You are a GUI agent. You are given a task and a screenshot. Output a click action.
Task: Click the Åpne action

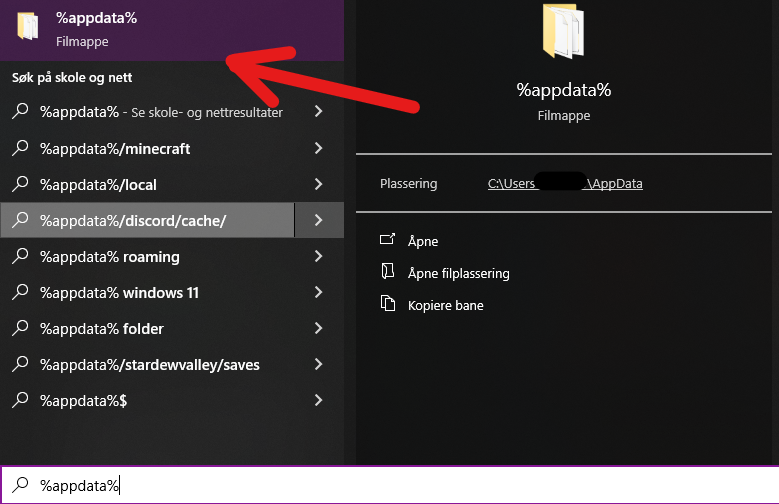tap(423, 241)
